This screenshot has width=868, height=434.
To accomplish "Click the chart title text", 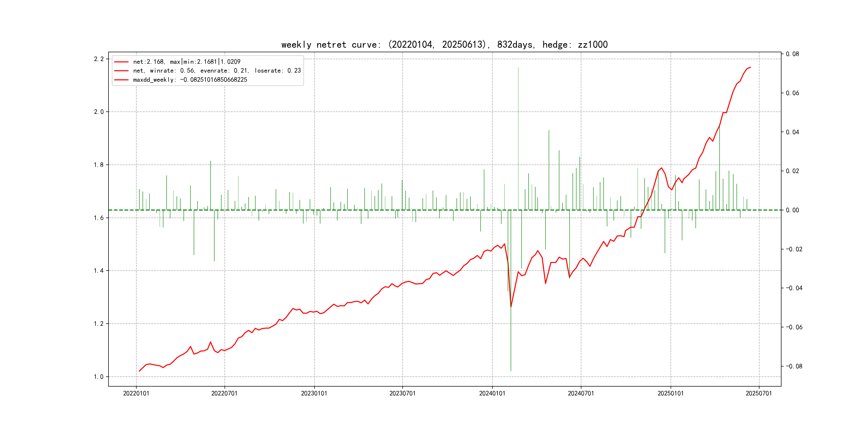I will pos(444,44).
